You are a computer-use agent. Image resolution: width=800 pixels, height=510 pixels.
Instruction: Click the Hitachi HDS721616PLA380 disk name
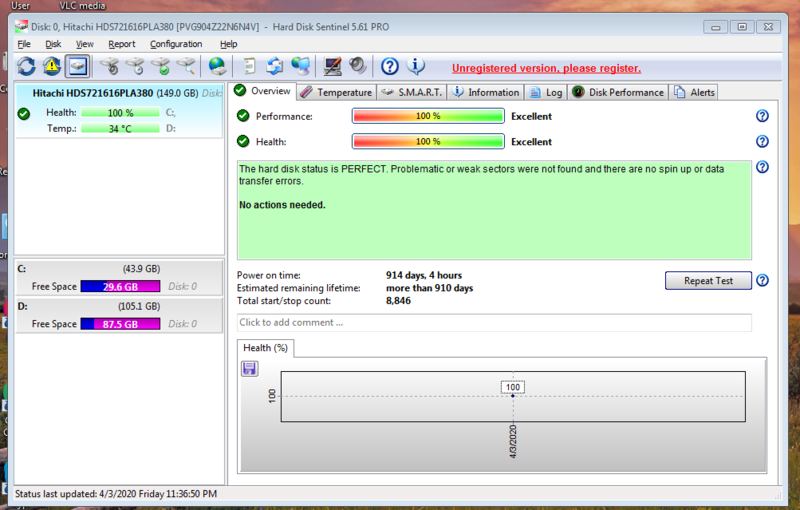[x=93, y=93]
